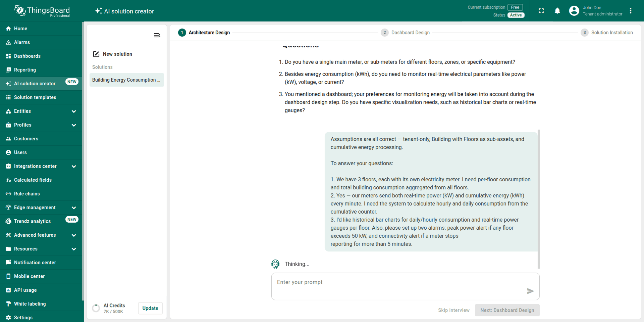Open Rule chains in sidebar

[x=27, y=194]
